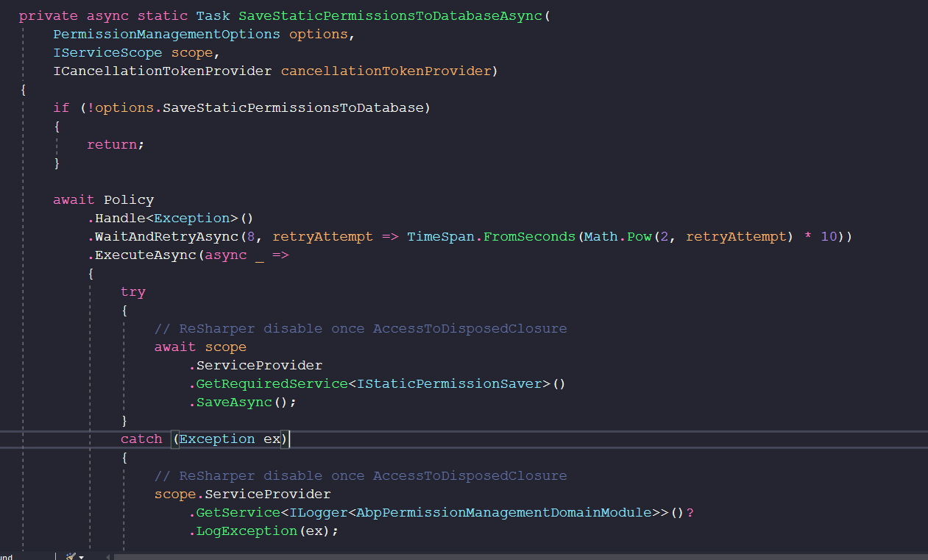Place cursor on the try keyword
Viewport: 928px width, 560px height.
tap(133, 291)
